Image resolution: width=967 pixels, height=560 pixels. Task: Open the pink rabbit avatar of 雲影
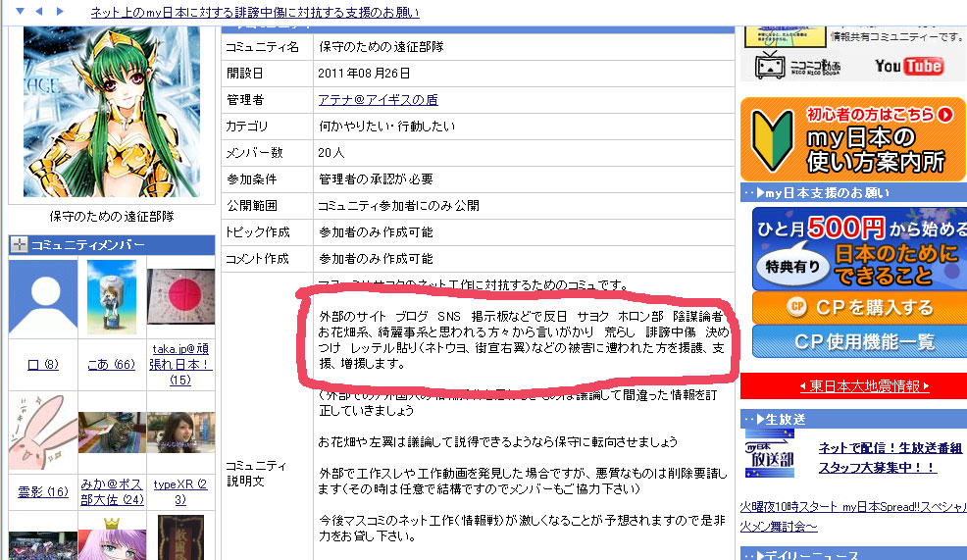click(42, 432)
